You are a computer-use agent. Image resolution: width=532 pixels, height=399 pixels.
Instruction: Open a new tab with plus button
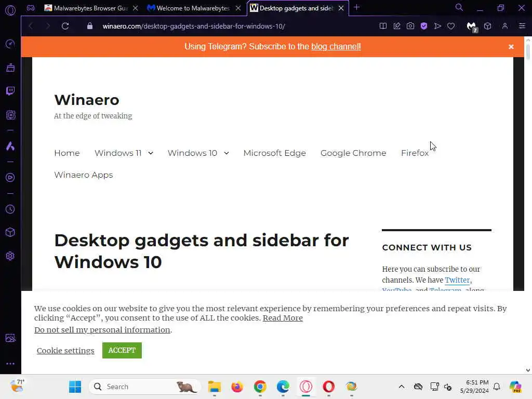356,7
